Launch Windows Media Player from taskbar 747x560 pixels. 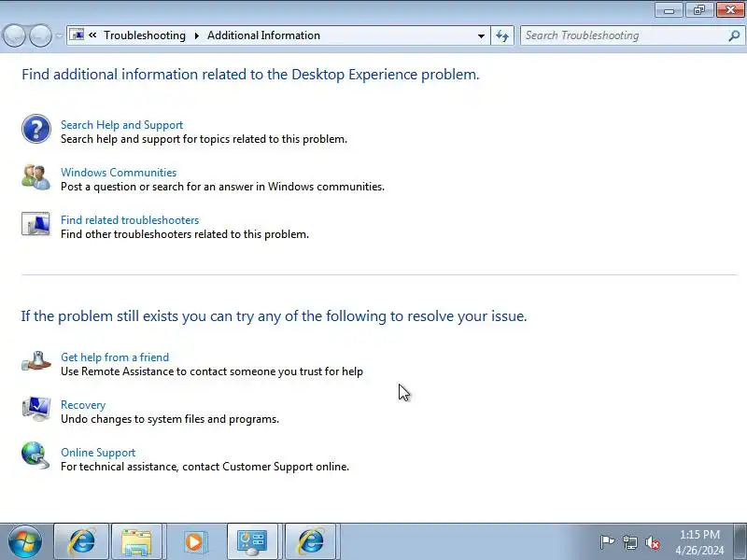point(193,541)
